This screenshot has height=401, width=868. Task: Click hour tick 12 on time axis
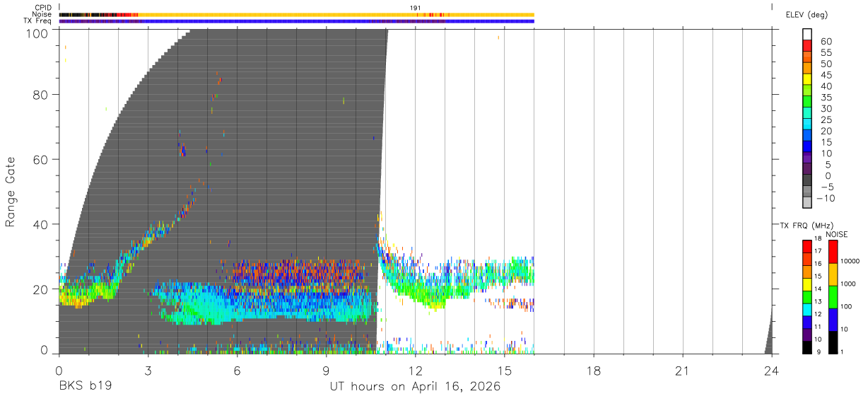416,370
